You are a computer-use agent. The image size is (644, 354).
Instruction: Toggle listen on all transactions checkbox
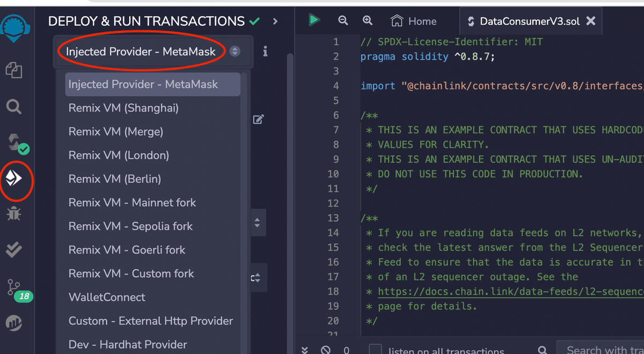tap(376, 350)
